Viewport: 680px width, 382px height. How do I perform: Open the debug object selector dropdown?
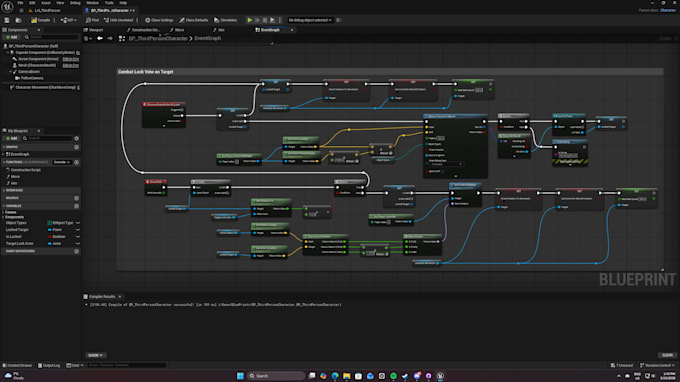click(x=310, y=20)
